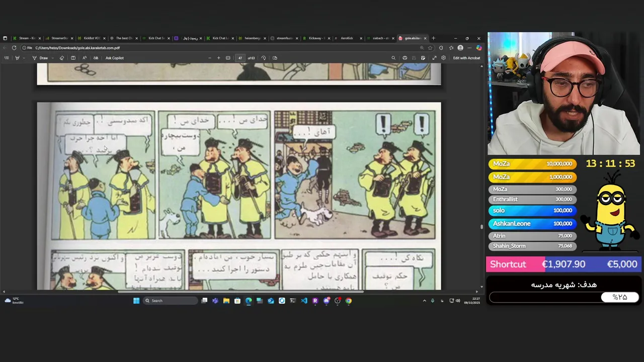Save the PDF document
644x362 pixels.
(x=414, y=58)
